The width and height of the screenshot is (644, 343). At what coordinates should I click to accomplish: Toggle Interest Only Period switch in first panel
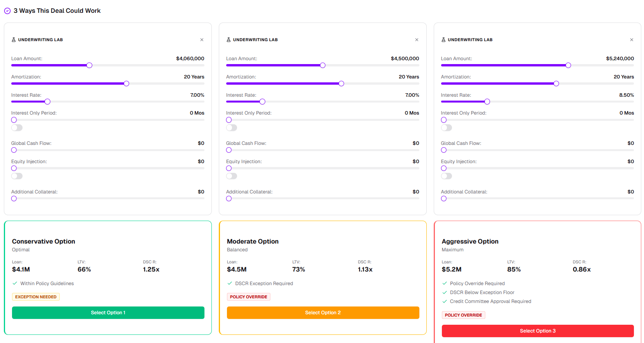(17, 128)
